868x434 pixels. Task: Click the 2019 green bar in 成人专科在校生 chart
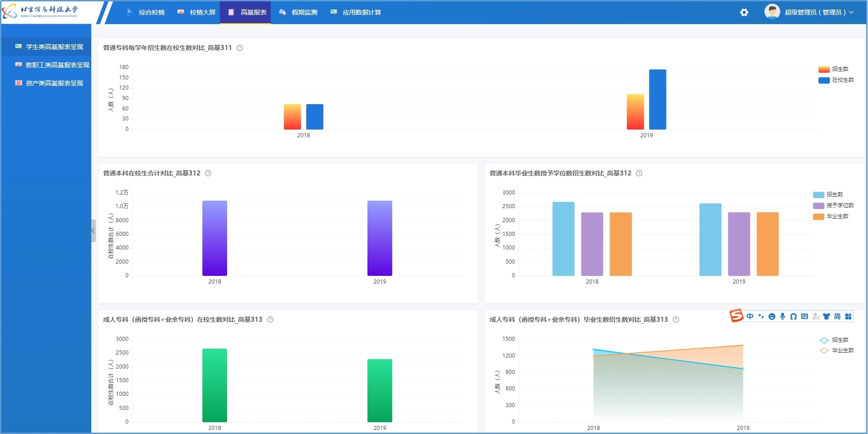coord(380,391)
